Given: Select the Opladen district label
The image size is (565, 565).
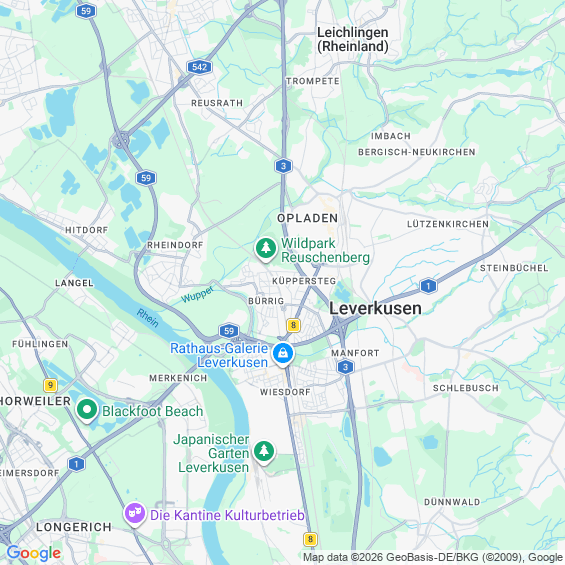Looking at the screenshot, I should pyautogui.click(x=307, y=218).
